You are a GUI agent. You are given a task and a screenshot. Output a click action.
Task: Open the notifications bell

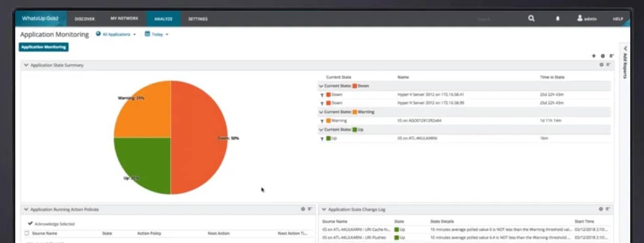click(x=558, y=18)
